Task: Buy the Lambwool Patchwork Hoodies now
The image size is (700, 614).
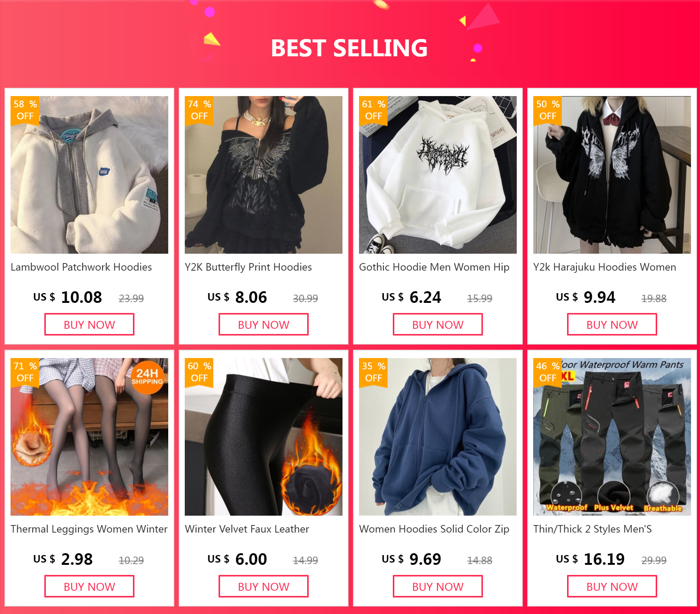Action: tap(89, 325)
